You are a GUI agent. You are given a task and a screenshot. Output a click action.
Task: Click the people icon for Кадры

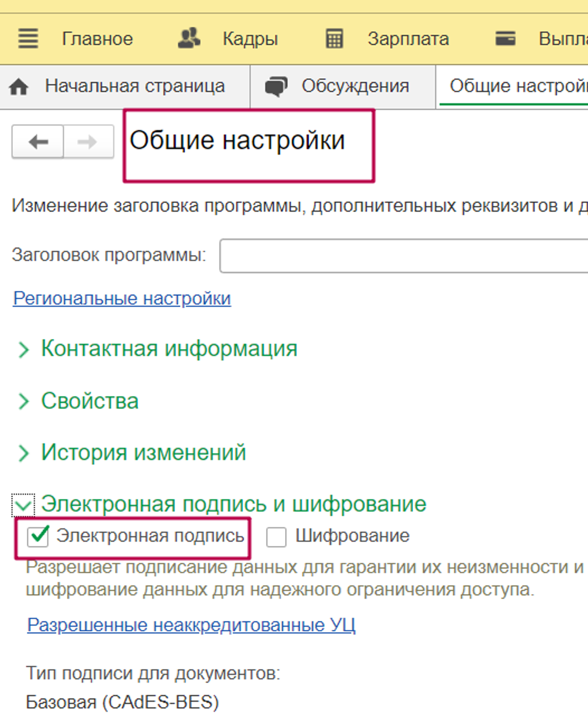coord(189,39)
